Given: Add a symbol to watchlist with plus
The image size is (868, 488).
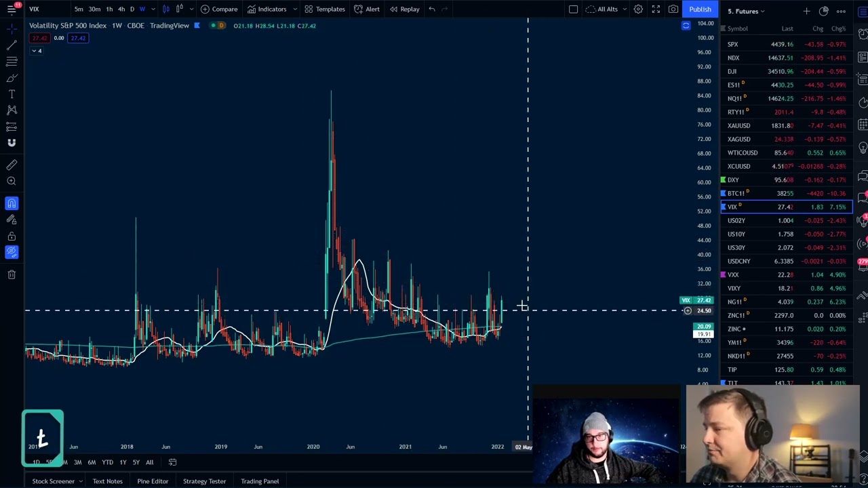Looking at the screenshot, I should (x=806, y=11).
